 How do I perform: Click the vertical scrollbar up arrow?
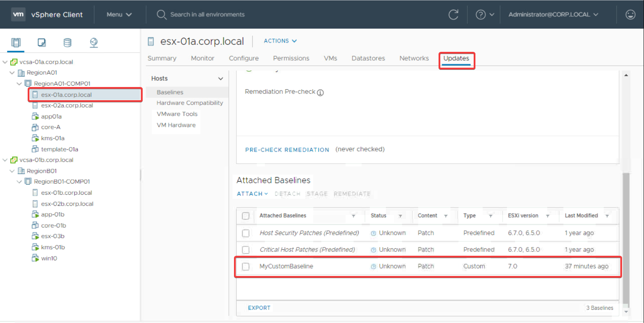[x=626, y=75]
